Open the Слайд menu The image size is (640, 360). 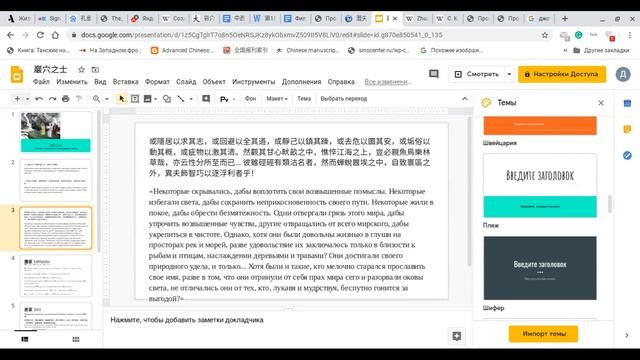pos(186,82)
